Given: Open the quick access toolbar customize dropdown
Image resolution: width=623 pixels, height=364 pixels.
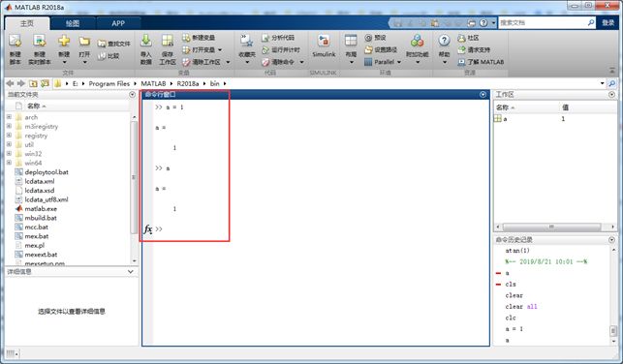Looking at the screenshot, I should pyautogui.click(x=493, y=23).
